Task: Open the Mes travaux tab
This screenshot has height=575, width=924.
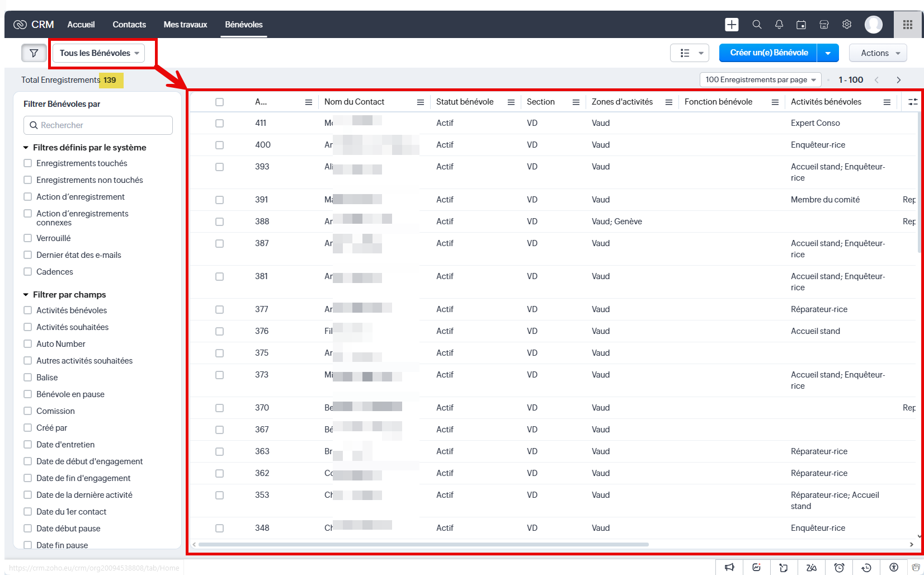Action: point(185,25)
